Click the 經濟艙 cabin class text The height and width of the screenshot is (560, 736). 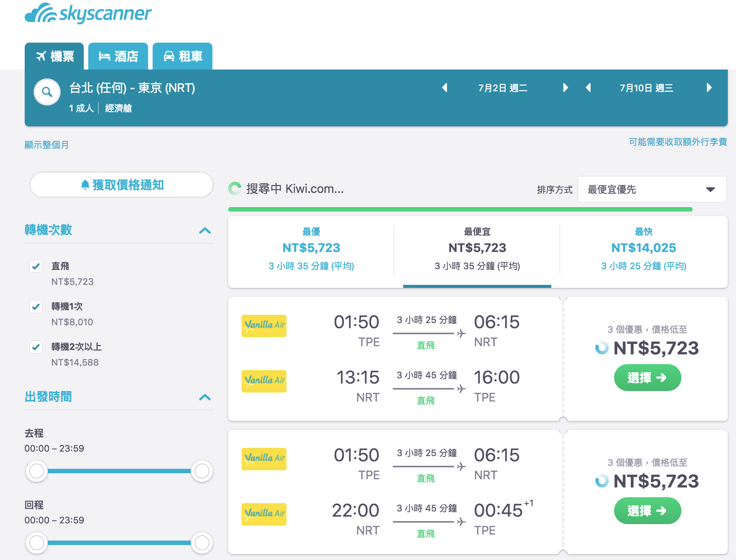(118, 108)
